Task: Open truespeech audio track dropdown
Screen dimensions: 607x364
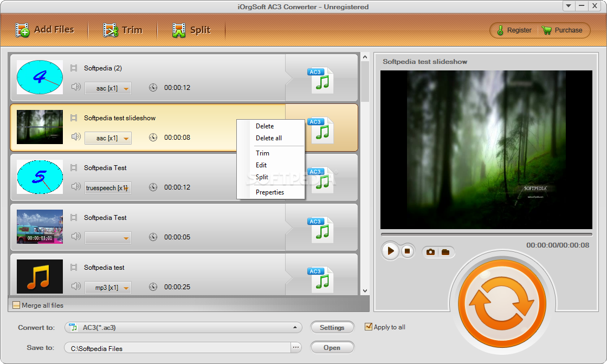Action: pos(108,187)
